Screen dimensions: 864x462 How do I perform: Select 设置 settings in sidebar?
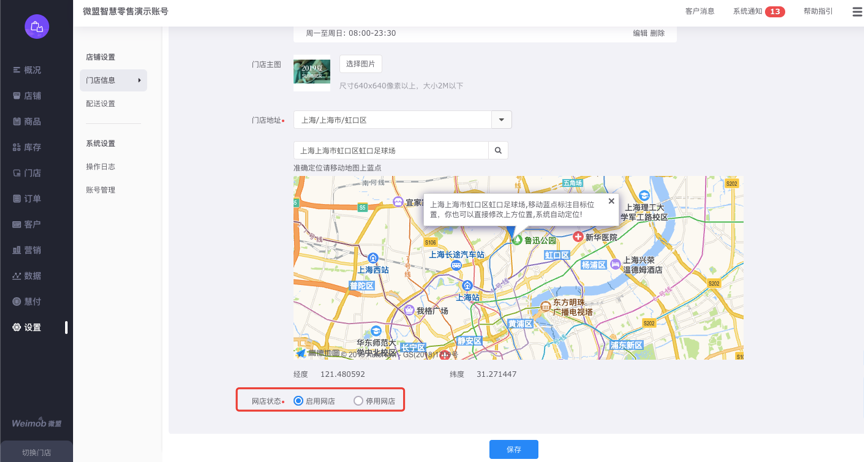coord(27,327)
